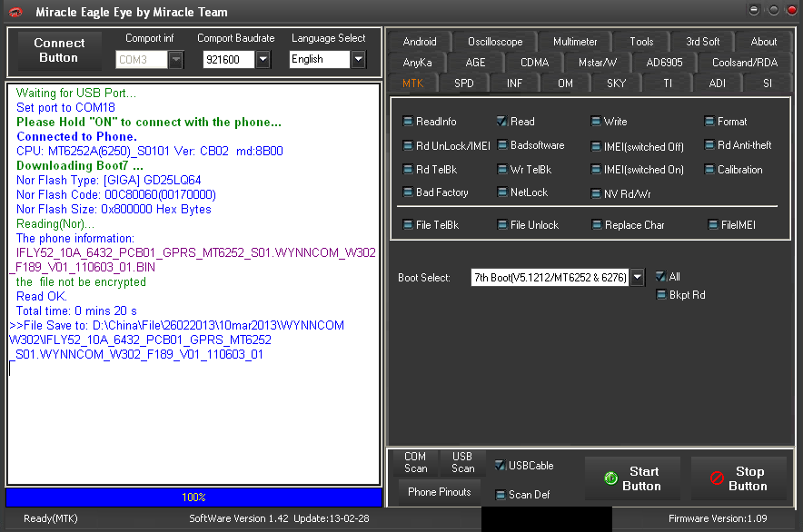Image resolution: width=803 pixels, height=532 pixels.
Task: Open Phone Pinouts
Action: point(440,492)
